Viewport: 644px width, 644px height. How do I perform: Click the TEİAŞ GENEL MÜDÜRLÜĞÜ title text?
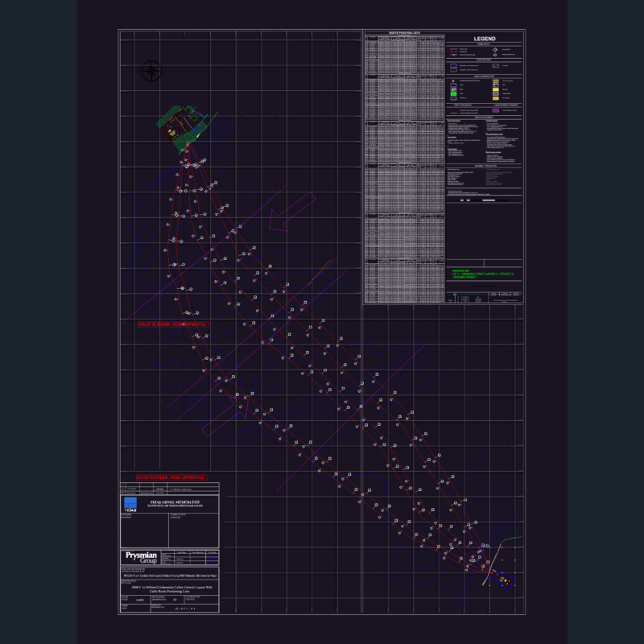pos(175,502)
